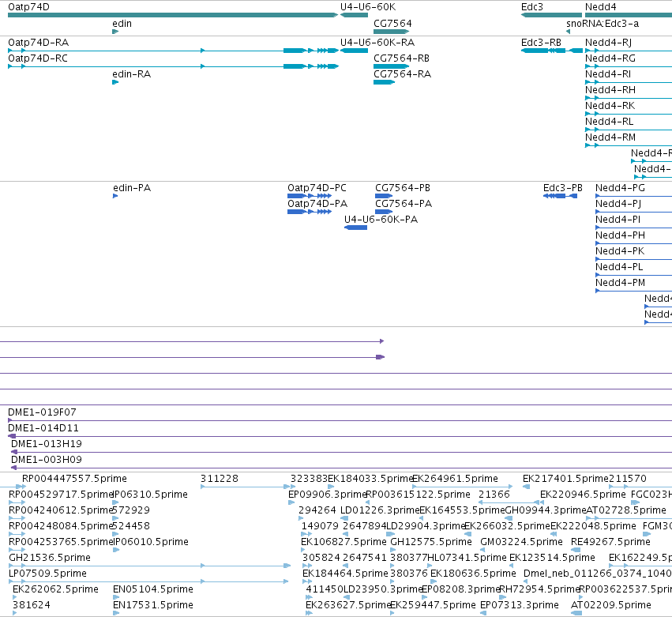The width and height of the screenshot is (672, 617).
Task: Click EST AT02728.5prime
Action: pos(625,510)
